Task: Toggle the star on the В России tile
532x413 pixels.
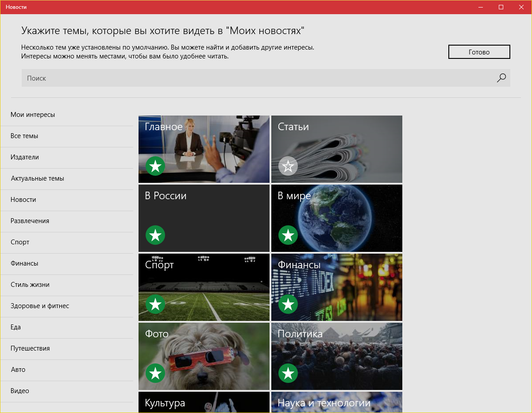Action: tap(155, 235)
